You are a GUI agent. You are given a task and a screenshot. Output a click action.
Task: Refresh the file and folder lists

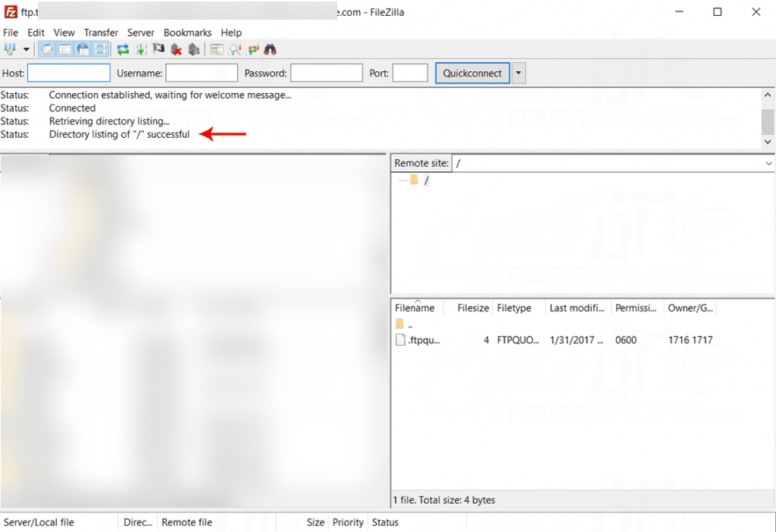coord(123,49)
